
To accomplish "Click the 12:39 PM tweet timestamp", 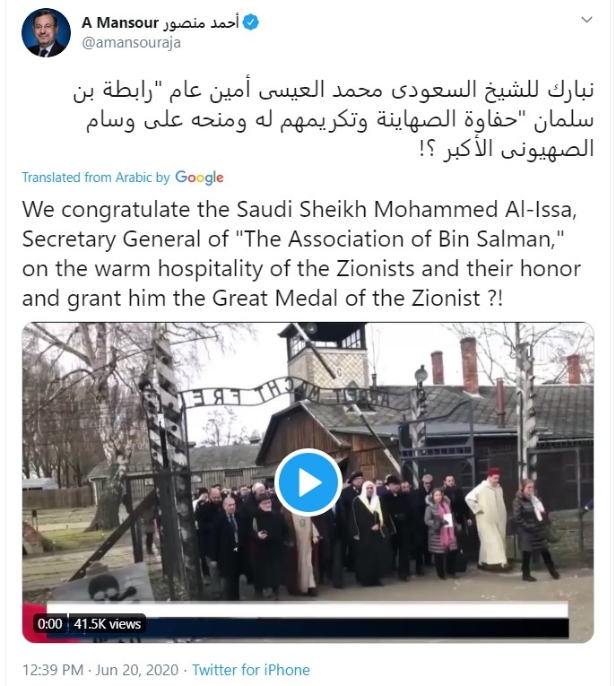I will (53, 670).
